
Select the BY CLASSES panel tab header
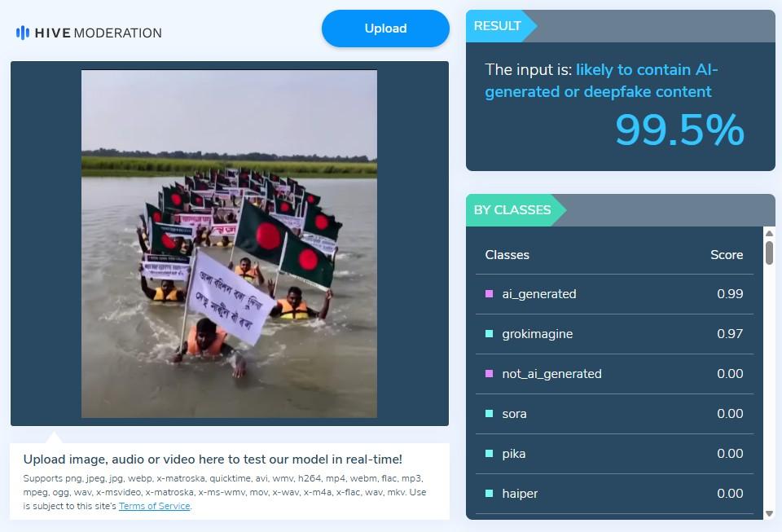516,210
